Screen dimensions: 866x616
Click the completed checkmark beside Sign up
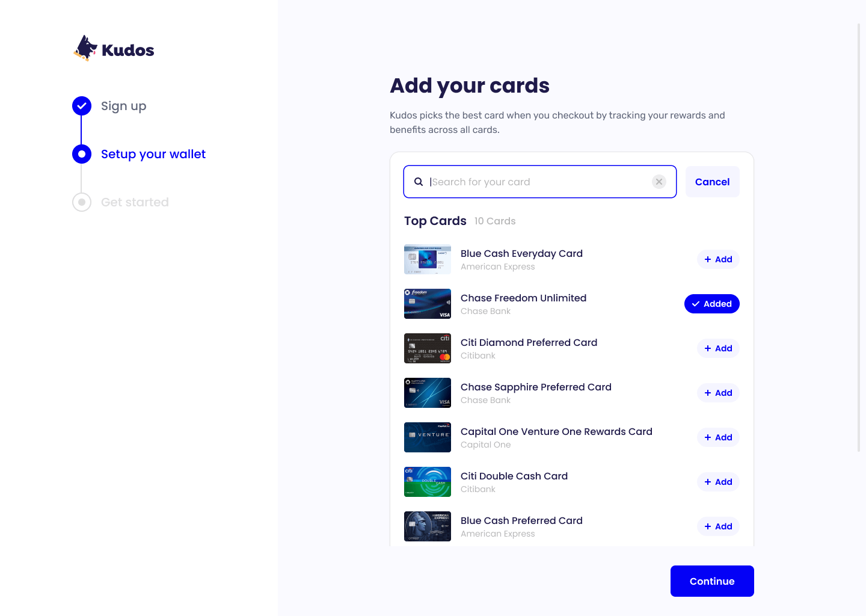[x=82, y=105]
